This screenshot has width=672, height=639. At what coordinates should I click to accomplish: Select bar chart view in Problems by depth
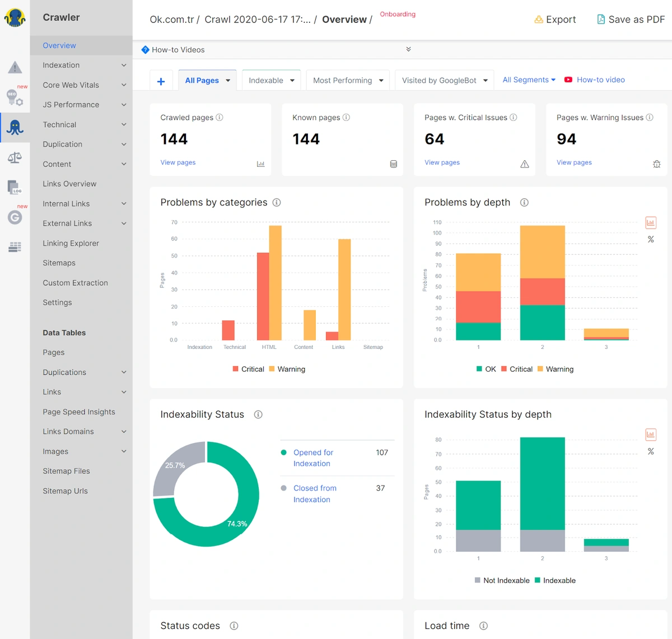click(651, 223)
